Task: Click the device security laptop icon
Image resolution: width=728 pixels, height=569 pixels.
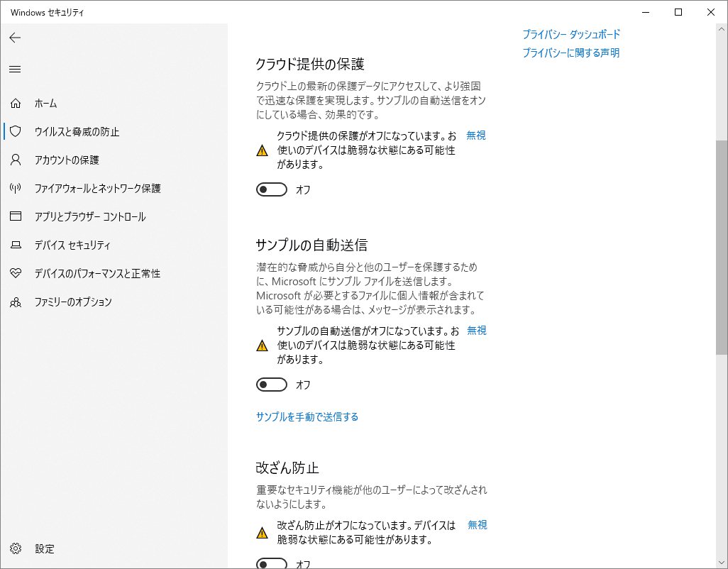Action: pos(16,245)
